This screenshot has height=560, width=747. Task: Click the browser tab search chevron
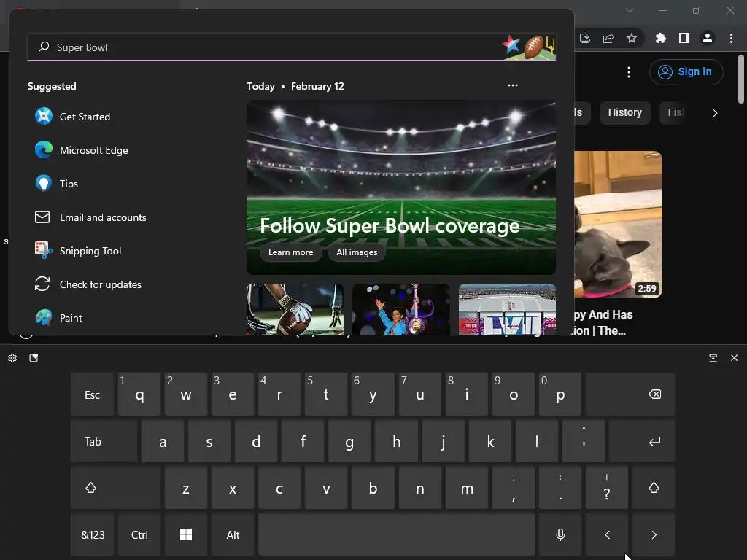point(630,10)
